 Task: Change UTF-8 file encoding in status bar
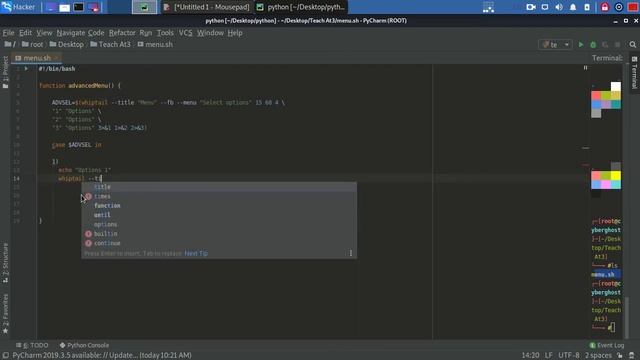(569, 356)
